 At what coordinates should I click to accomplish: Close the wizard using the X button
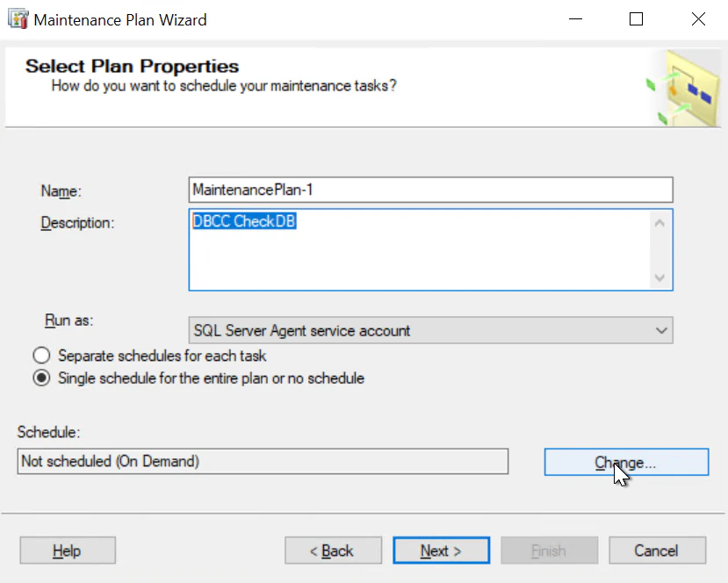698,18
